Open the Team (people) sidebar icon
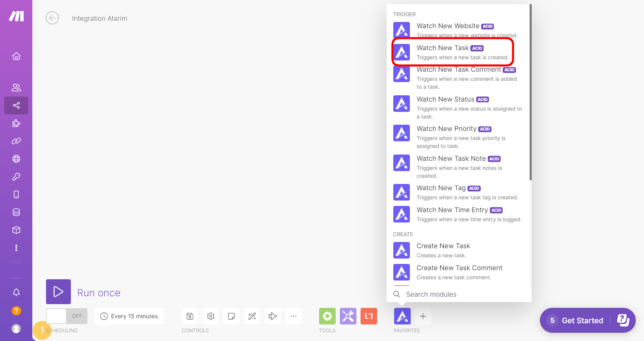The width and height of the screenshot is (644, 341). pos(16,87)
